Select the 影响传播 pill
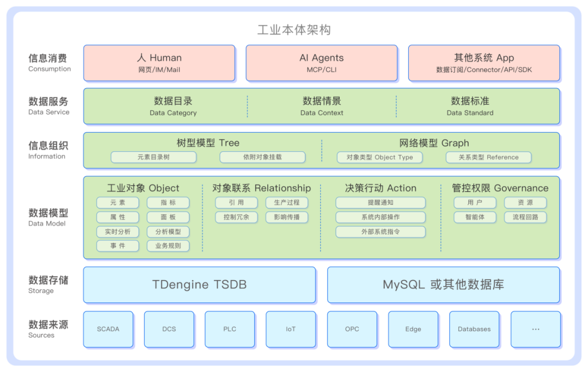Screen dimensions: 588x372 [x=287, y=218]
